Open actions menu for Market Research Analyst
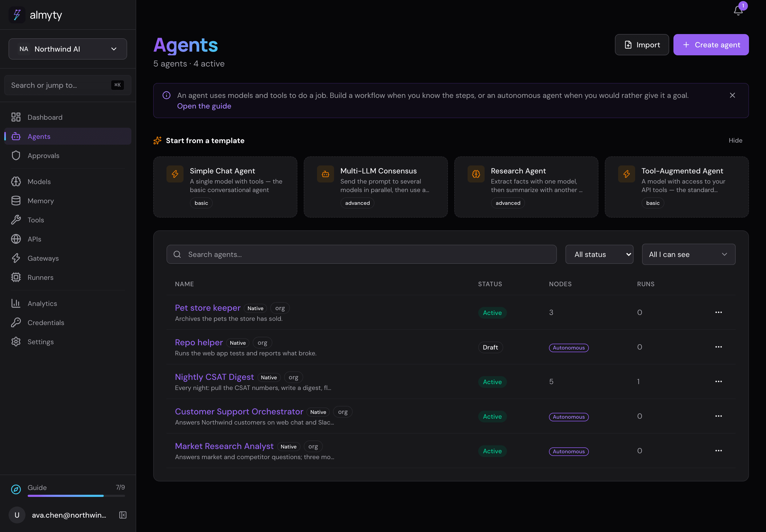The image size is (766, 532). pyautogui.click(x=718, y=451)
